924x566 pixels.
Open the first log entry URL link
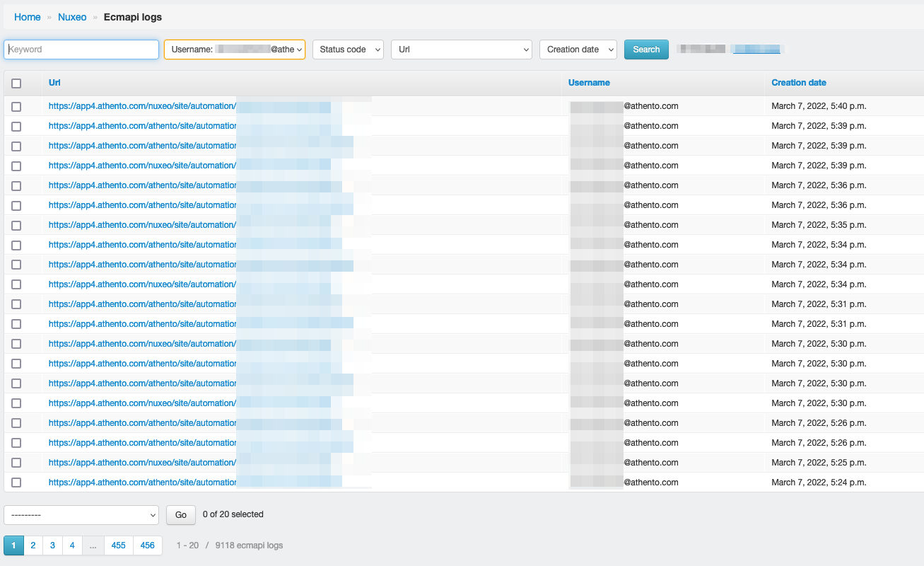pyautogui.click(x=141, y=106)
